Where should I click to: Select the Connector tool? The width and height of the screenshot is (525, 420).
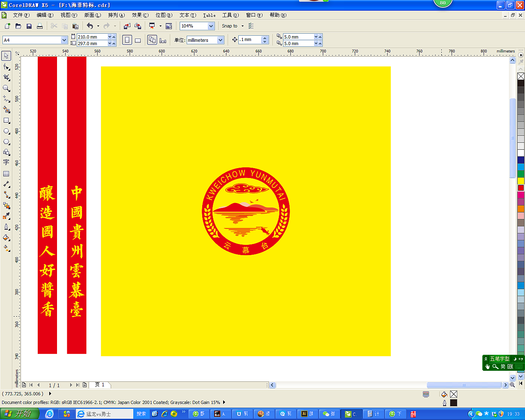tap(6, 195)
